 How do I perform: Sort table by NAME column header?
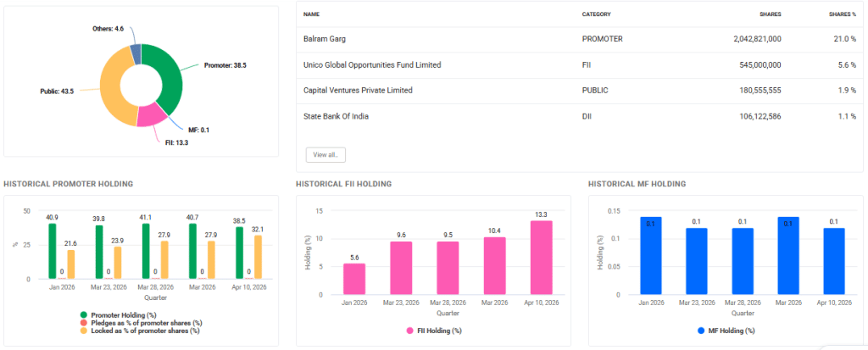(311, 14)
